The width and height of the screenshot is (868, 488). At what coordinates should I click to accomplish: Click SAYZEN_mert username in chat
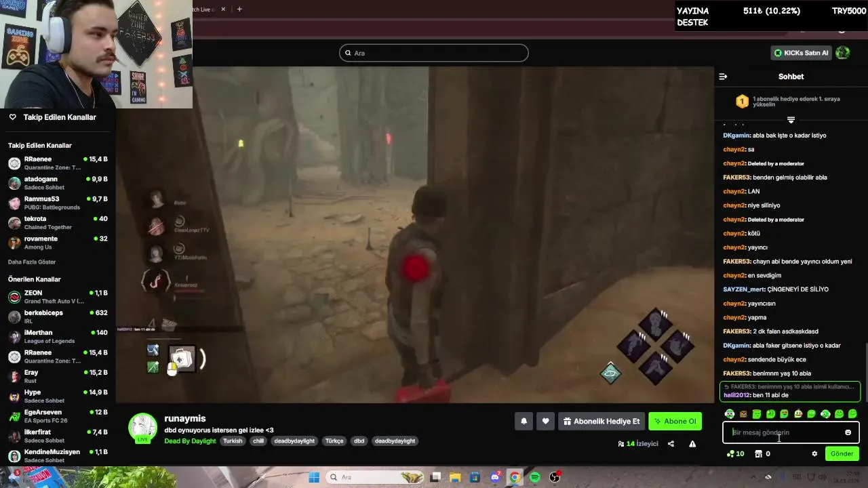744,289
